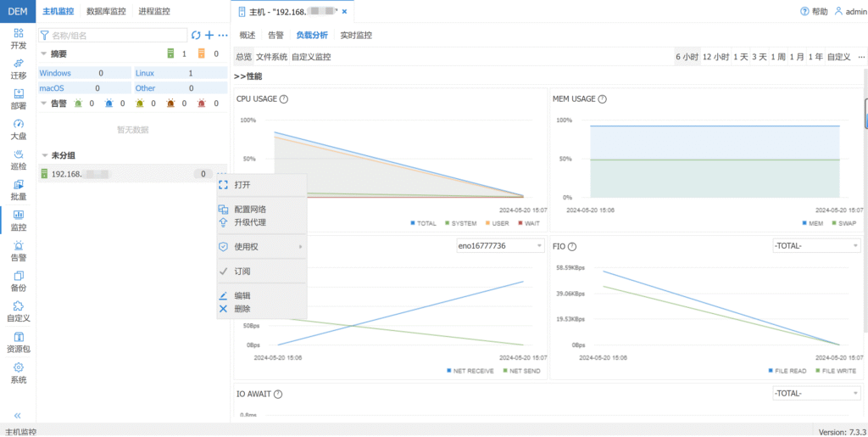Screen dimensions: 868x437
Task: Open the 告警 alarm sidebar section
Action: [x=18, y=250]
